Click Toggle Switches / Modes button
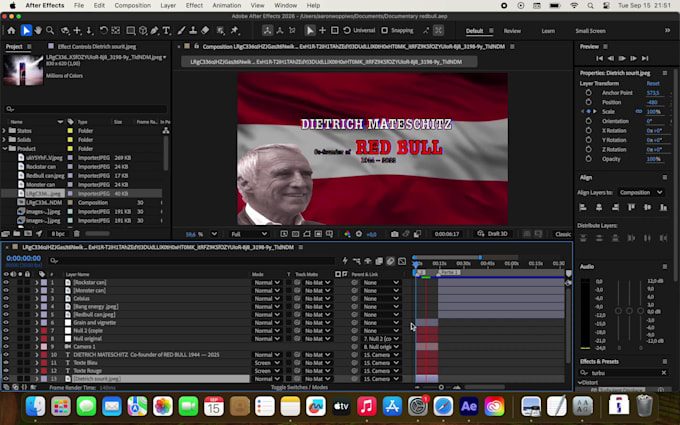 click(x=299, y=387)
